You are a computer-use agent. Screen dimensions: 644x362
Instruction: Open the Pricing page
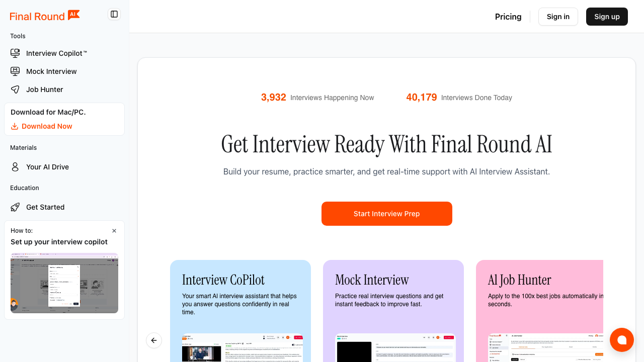click(508, 17)
